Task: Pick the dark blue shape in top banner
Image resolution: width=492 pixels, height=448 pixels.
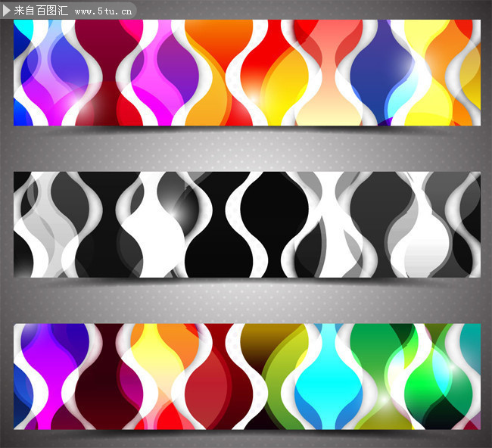Action: (x=381, y=72)
